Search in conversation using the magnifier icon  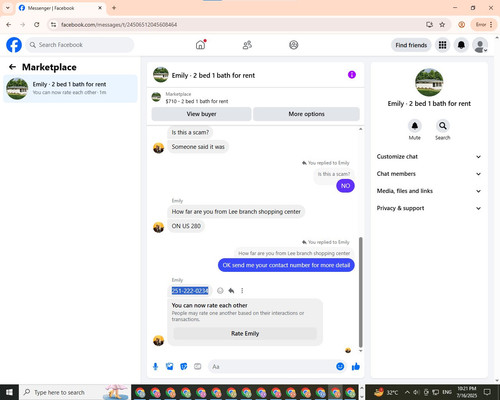(443, 126)
